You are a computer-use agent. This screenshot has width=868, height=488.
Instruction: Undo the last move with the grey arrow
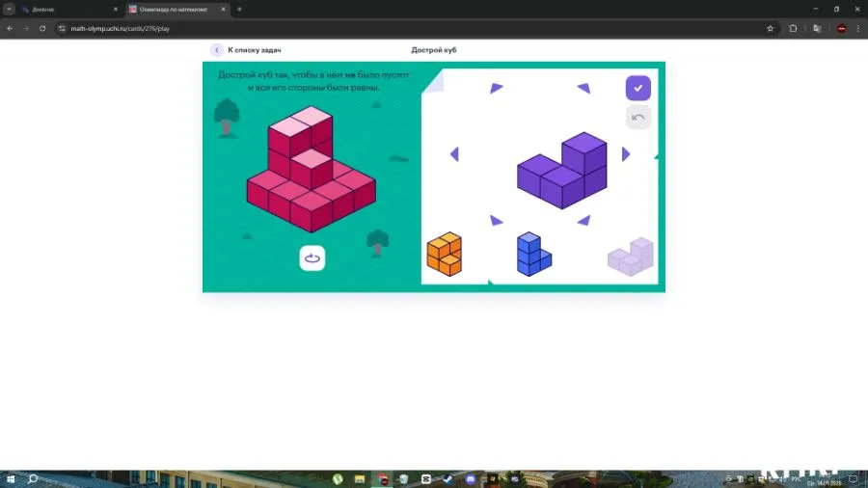click(638, 118)
